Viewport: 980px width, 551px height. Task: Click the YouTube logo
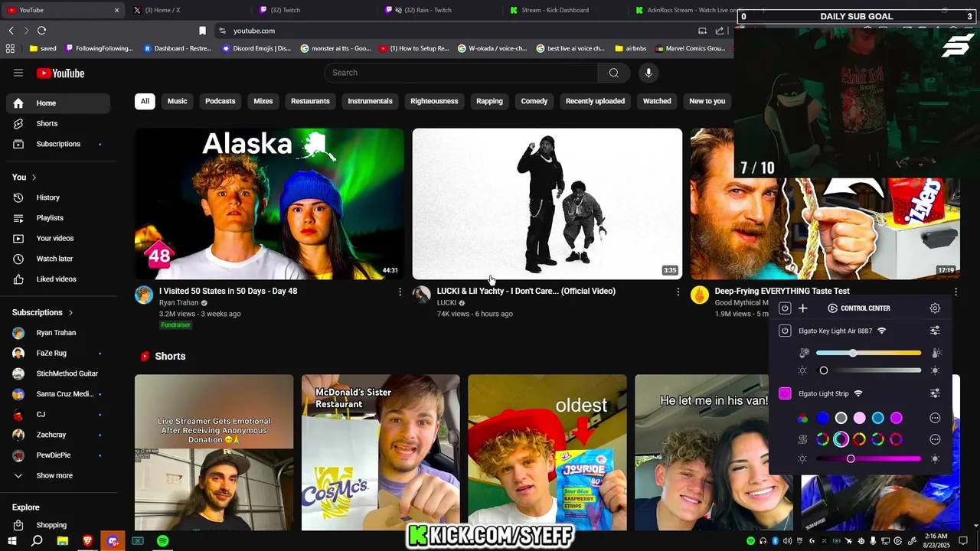tap(60, 73)
